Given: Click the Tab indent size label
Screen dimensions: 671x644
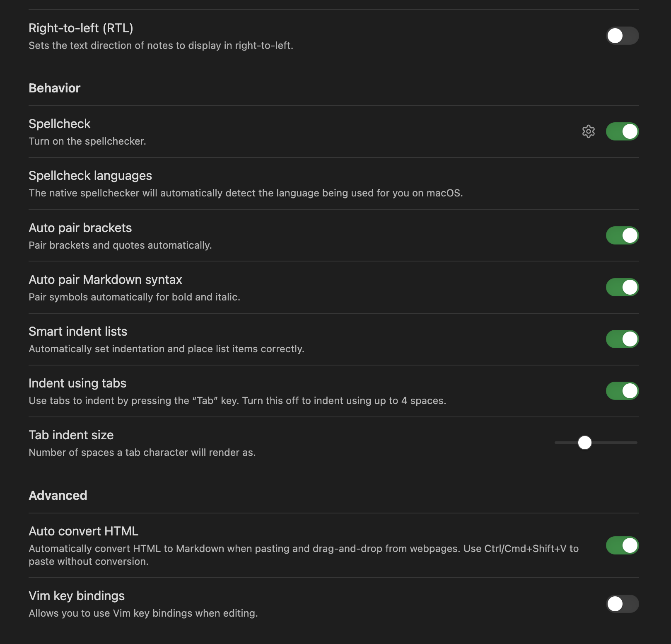Looking at the screenshot, I should click(71, 435).
